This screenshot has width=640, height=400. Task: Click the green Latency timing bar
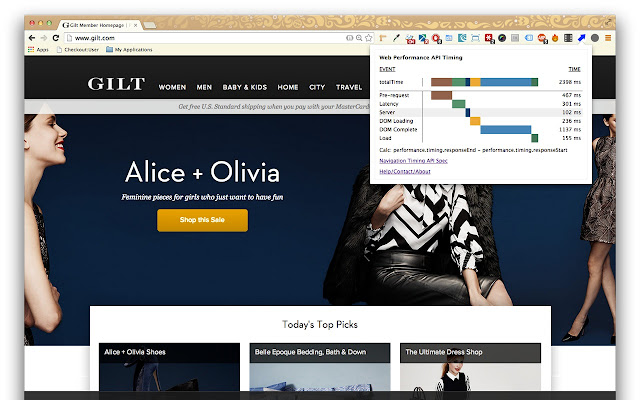458,104
